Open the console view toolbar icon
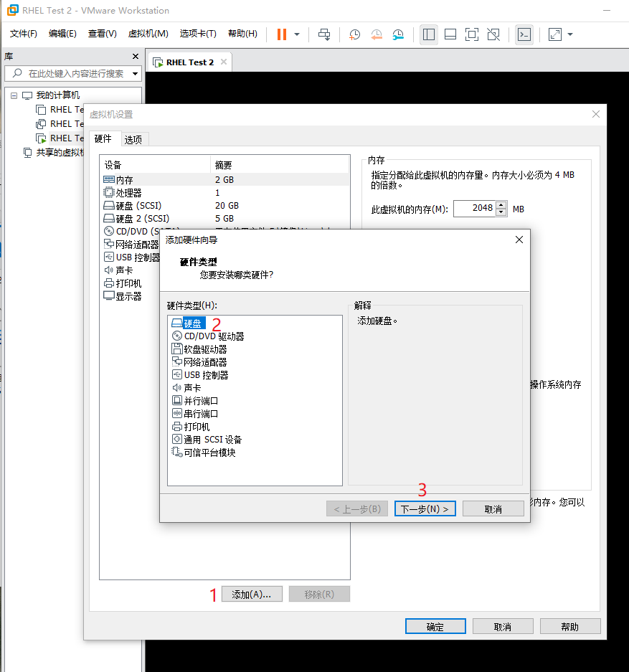Image resolution: width=629 pixels, height=672 pixels. (524, 34)
